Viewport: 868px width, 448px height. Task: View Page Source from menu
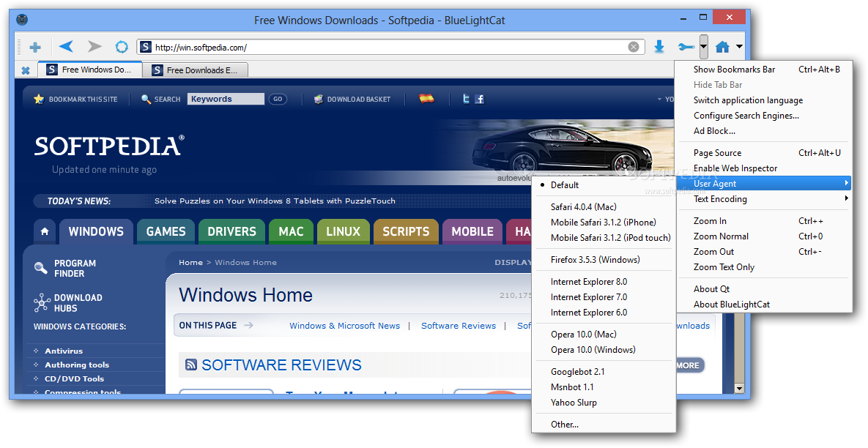765,153
